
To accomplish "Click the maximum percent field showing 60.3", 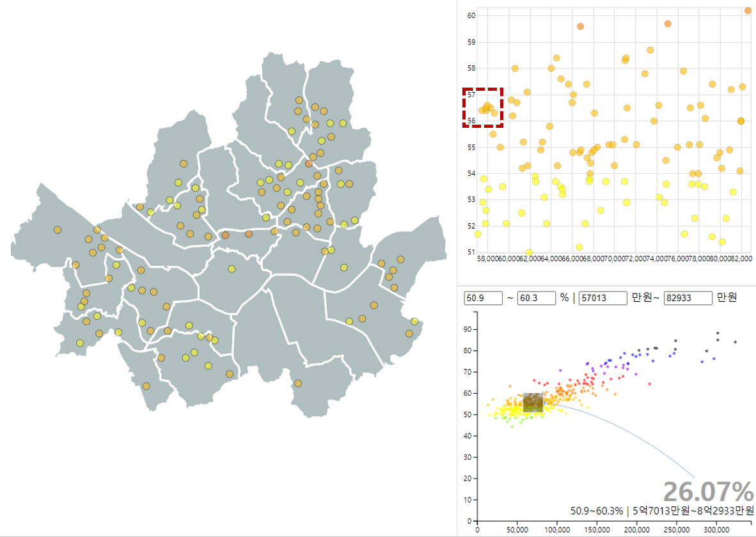I will (x=537, y=298).
